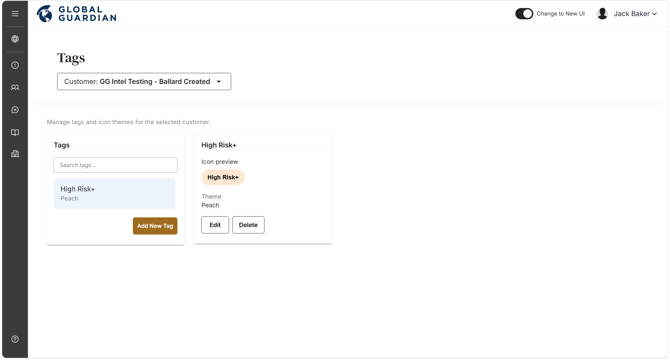This screenshot has width=670, height=360.
Task: Click the Add New Tag button
Action: (155, 226)
